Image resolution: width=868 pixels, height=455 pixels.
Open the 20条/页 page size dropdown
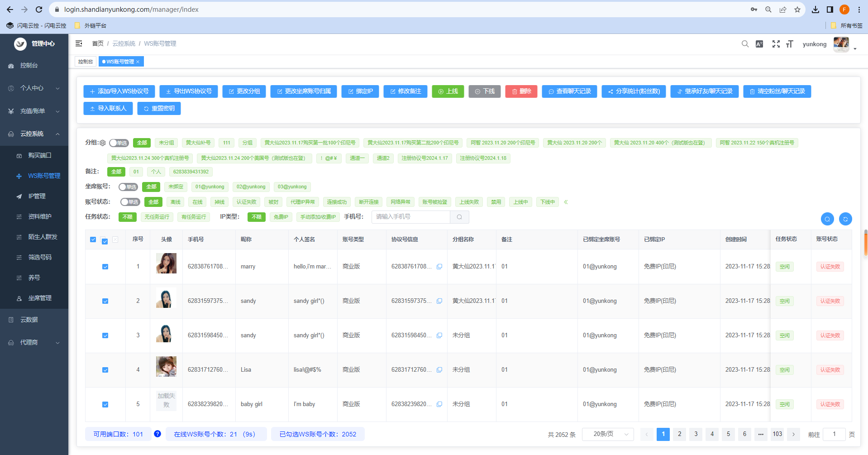point(608,434)
